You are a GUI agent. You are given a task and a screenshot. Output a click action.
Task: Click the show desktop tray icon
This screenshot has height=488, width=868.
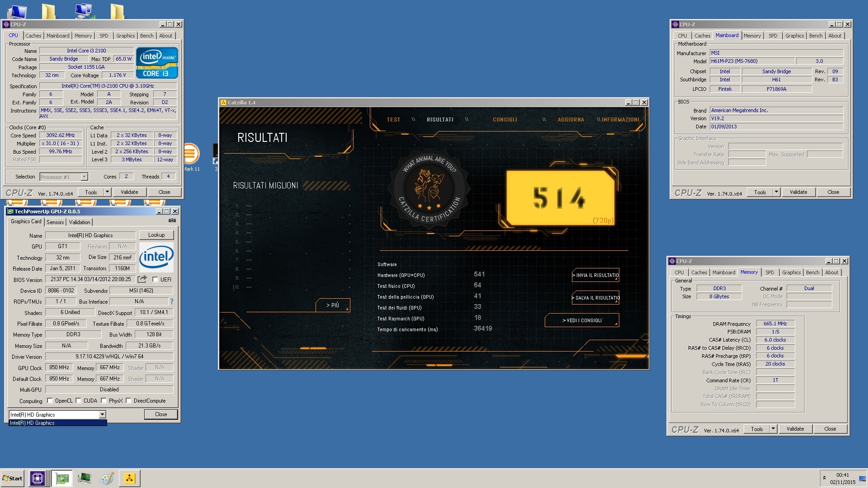coord(863,478)
